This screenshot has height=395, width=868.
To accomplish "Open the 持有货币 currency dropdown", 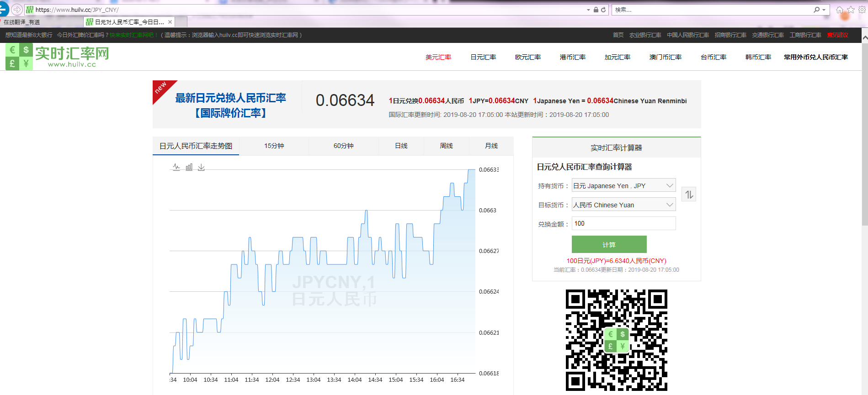I will (623, 185).
